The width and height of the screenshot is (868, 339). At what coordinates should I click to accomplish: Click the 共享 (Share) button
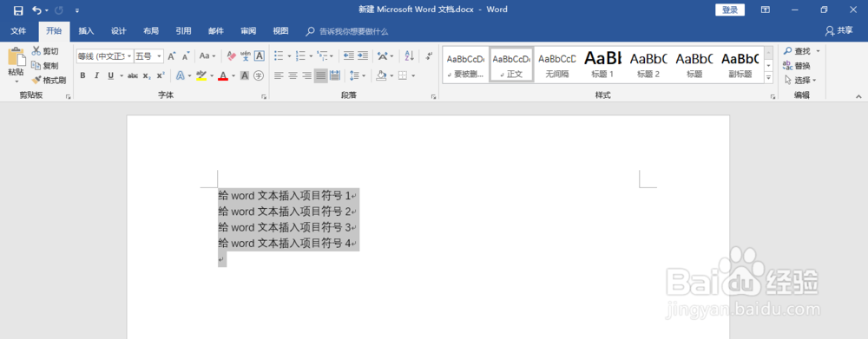click(x=838, y=30)
